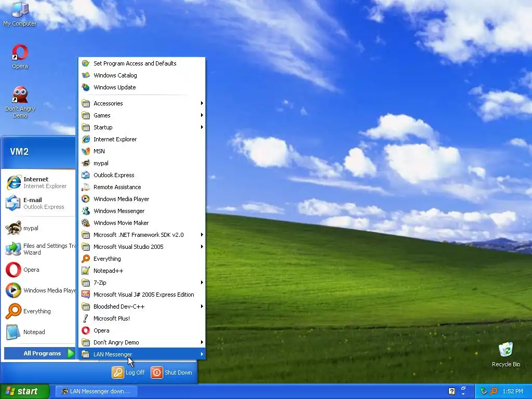Expand the Games submenu arrow
532x399 pixels.
202,115
